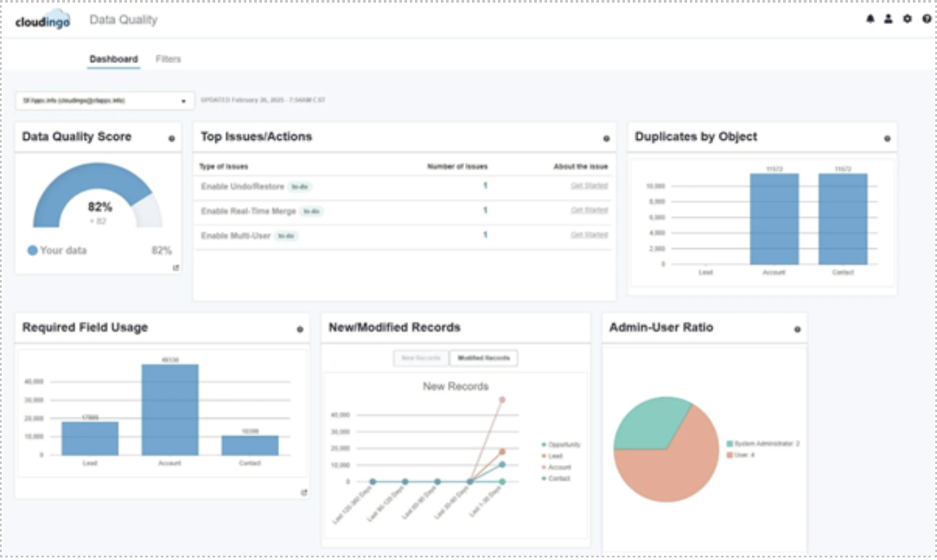Toggle to Modified Records view
Image resolution: width=937 pixels, height=560 pixels.
483,358
